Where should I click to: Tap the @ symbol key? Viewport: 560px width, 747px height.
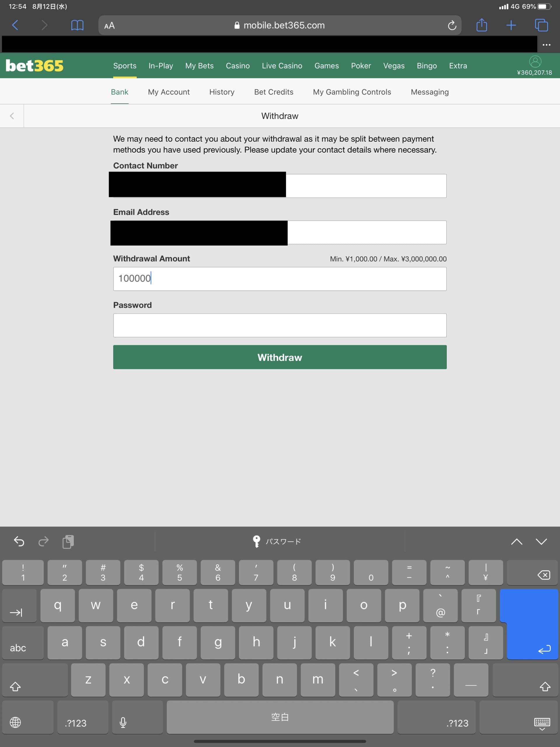tap(440, 605)
